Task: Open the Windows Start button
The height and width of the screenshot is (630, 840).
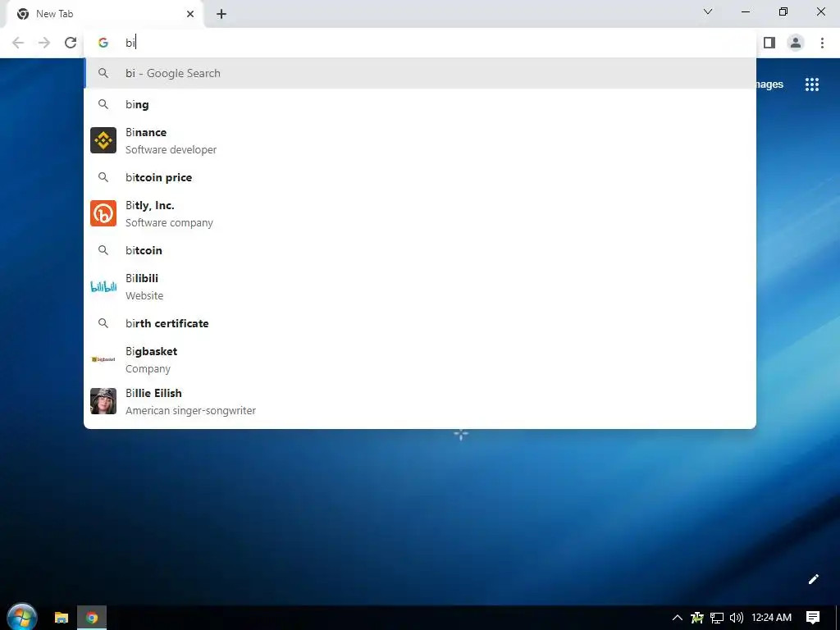Action: click(22, 617)
